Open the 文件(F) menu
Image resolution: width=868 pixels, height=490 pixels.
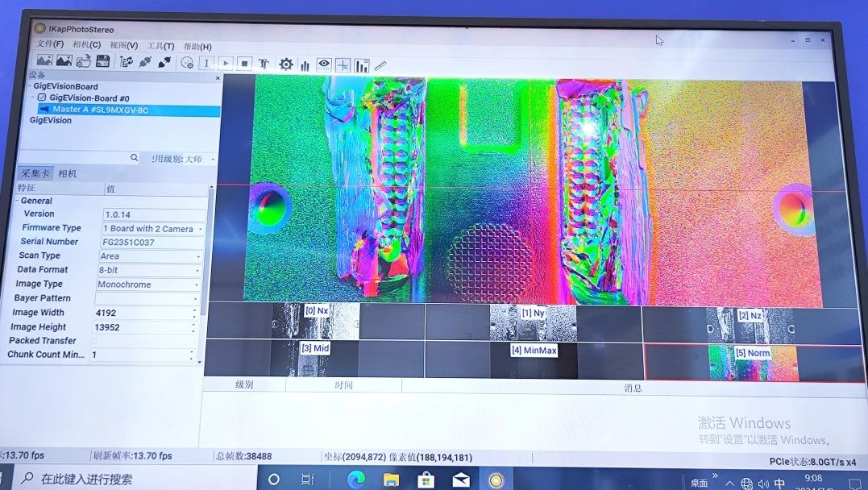[x=50, y=45]
